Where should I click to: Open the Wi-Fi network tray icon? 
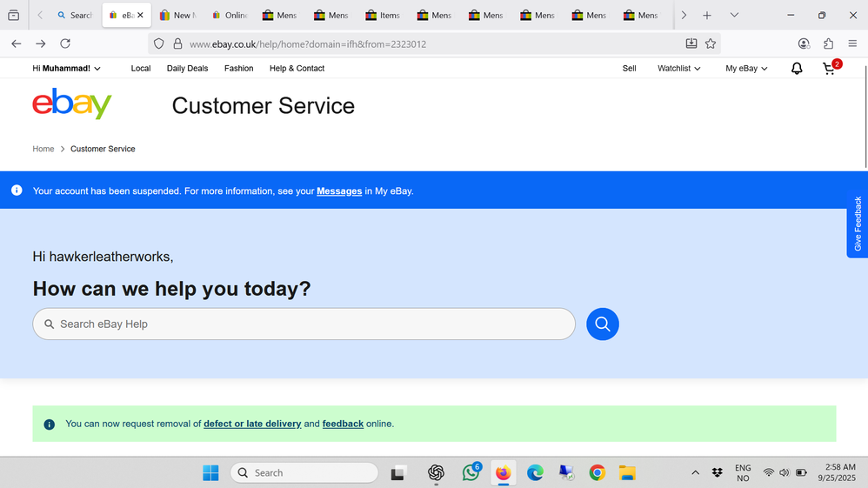tap(768, 472)
